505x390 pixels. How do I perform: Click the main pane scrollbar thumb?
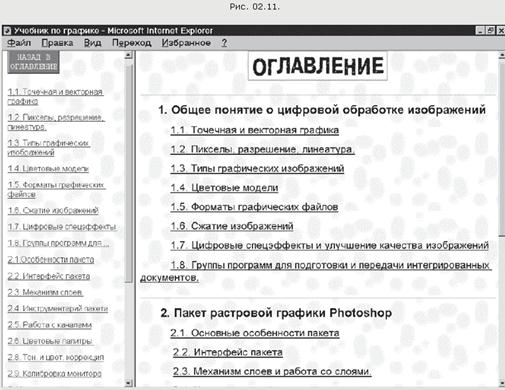point(502,149)
